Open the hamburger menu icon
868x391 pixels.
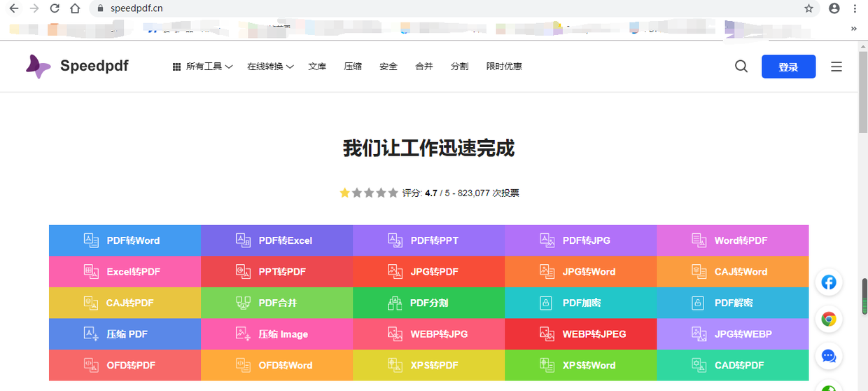[x=836, y=67]
